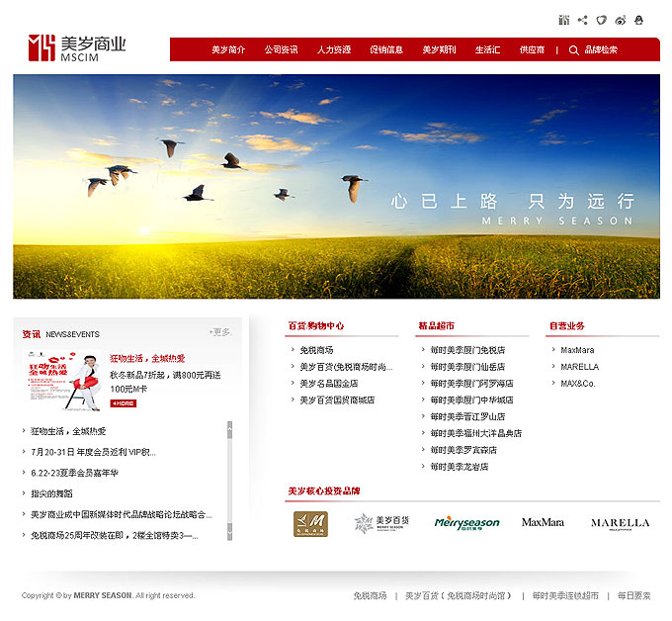Open the QQ penguin icon link
This screenshot has height=621, width=672.
[639, 20]
